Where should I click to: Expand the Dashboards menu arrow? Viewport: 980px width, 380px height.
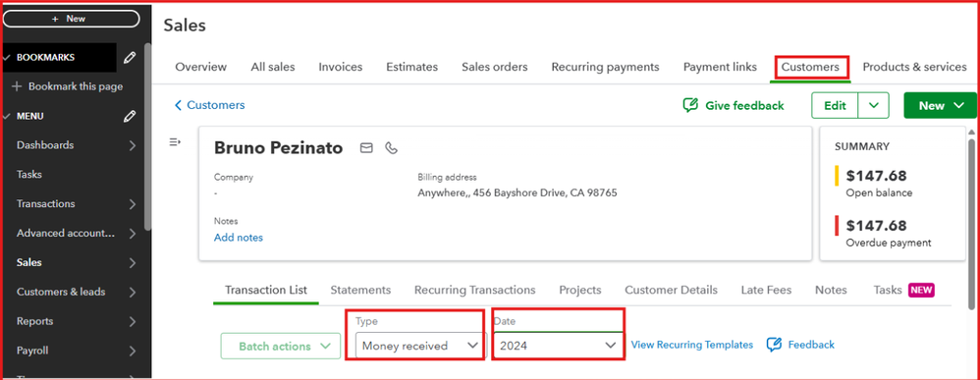[x=132, y=145]
